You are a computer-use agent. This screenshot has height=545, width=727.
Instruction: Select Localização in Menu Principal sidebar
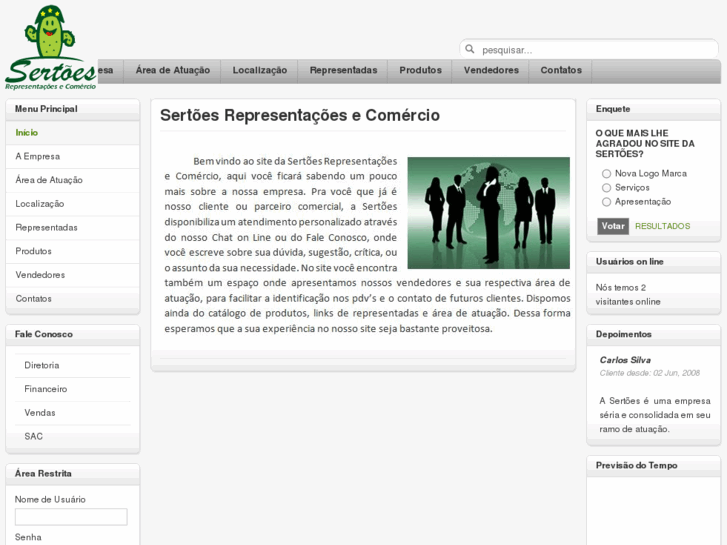click(72, 204)
